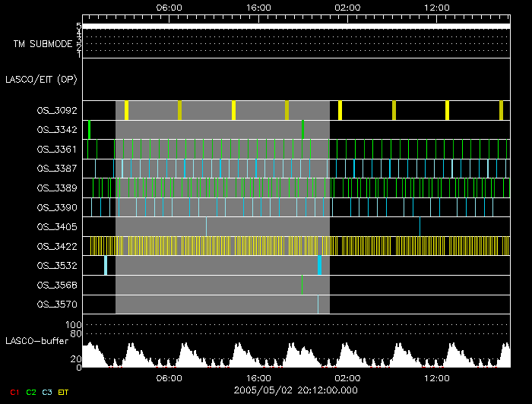The height and width of the screenshot is (404, 532).
Task: Click the red C1 legend label
Action: pyautogui.click(x=13, y=392)
